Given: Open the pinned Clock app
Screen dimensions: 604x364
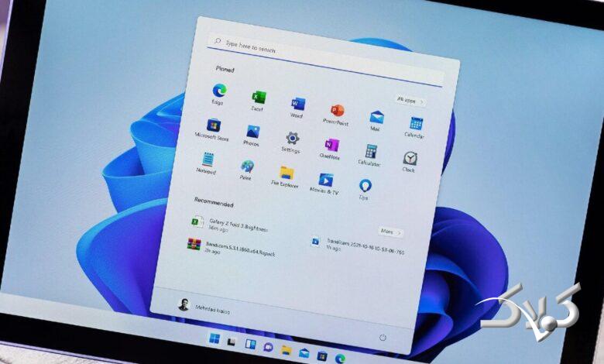Looking at the screenshot, I should click(x=410, y=159).
